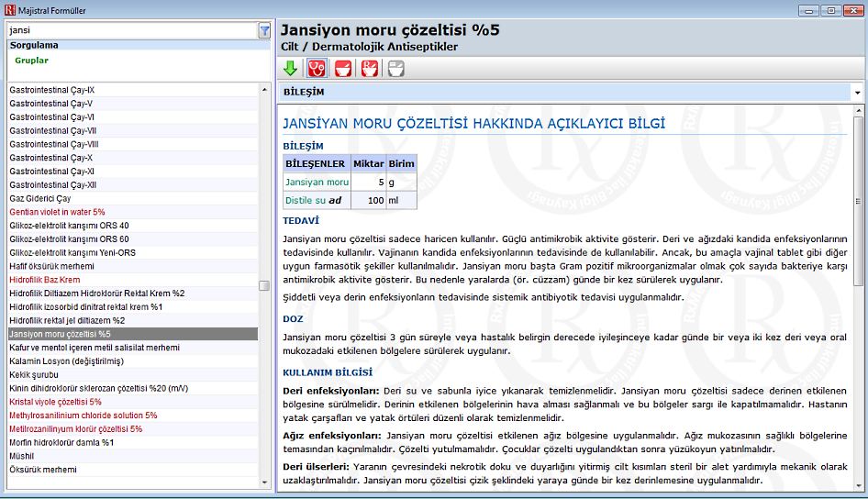This screenshot has width=868, height=499.
Task: Click the search field containing 'jansi'
Action: 132,30
